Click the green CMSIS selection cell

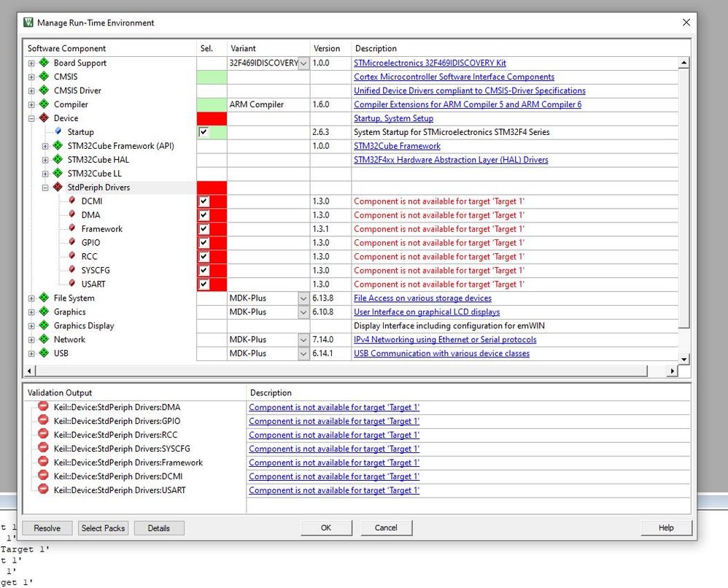click(x=212, y=77)
